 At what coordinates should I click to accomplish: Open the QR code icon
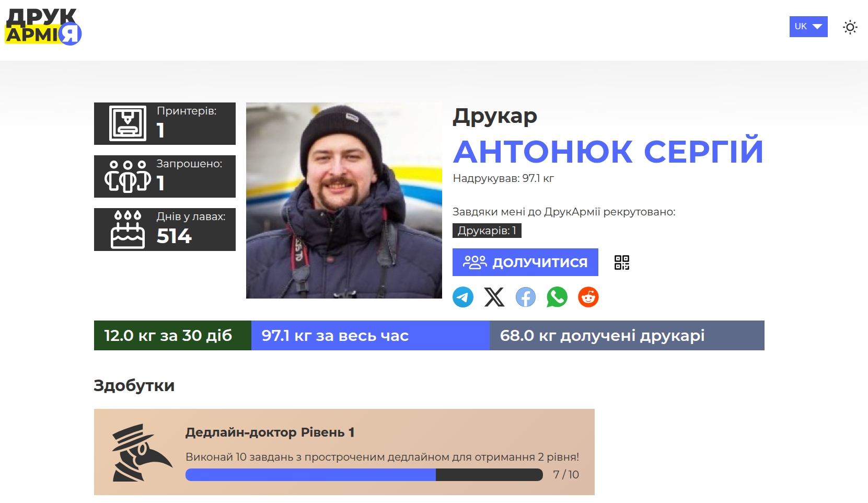[x=622, y=262]
